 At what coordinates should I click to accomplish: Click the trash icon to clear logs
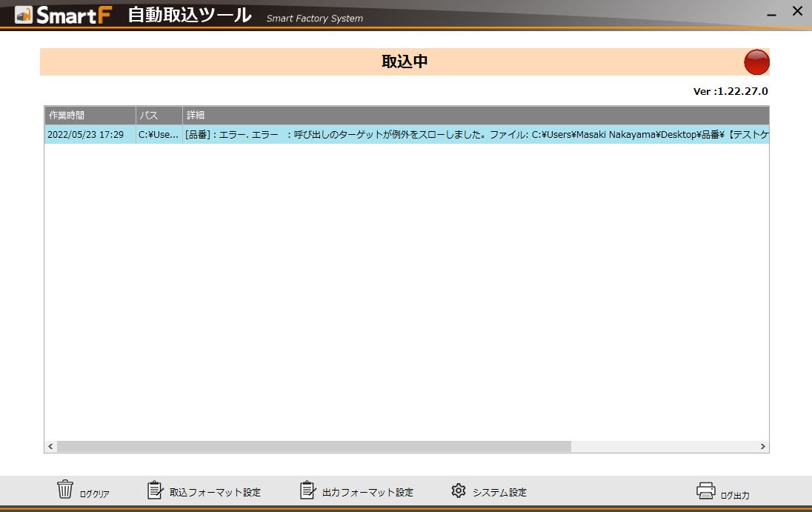[x=66, y=490]
